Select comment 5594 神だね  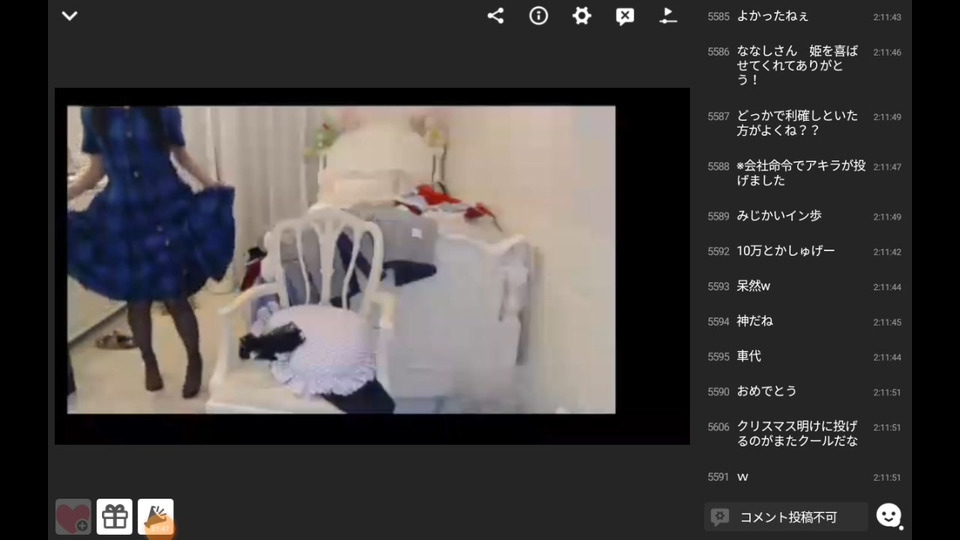(x=804, y=321)
